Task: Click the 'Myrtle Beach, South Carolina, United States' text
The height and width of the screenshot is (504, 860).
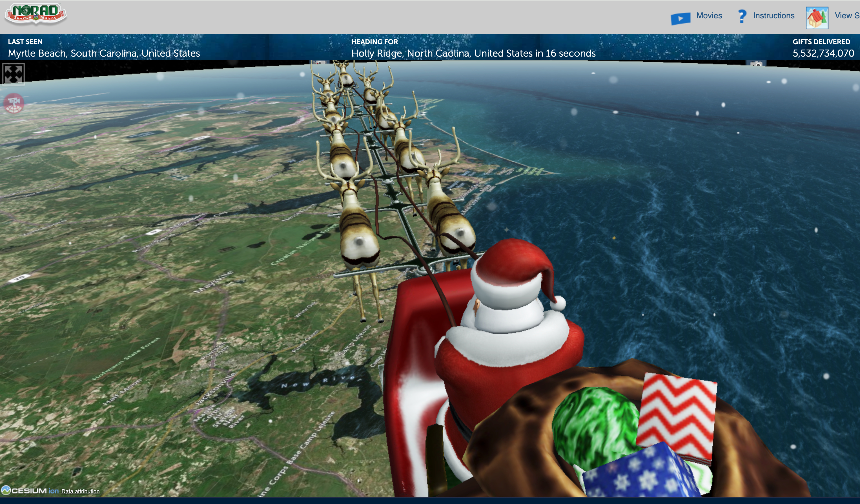Action: 104,53
